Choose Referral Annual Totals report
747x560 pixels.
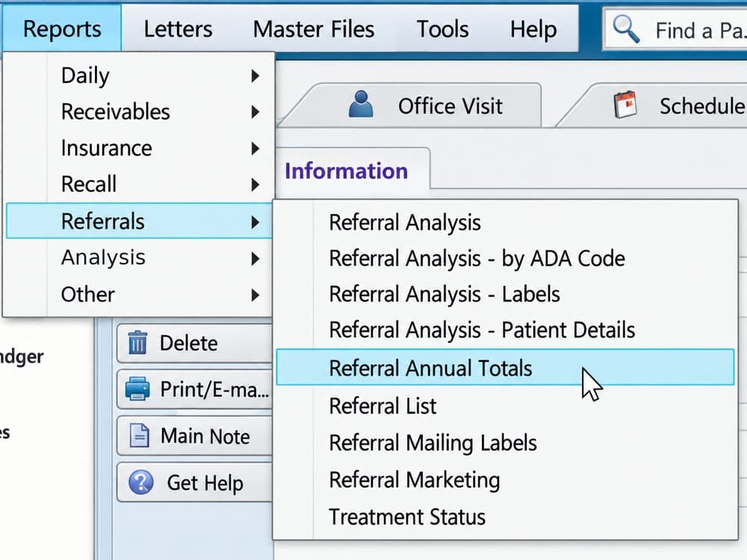[x=505, y=367]
